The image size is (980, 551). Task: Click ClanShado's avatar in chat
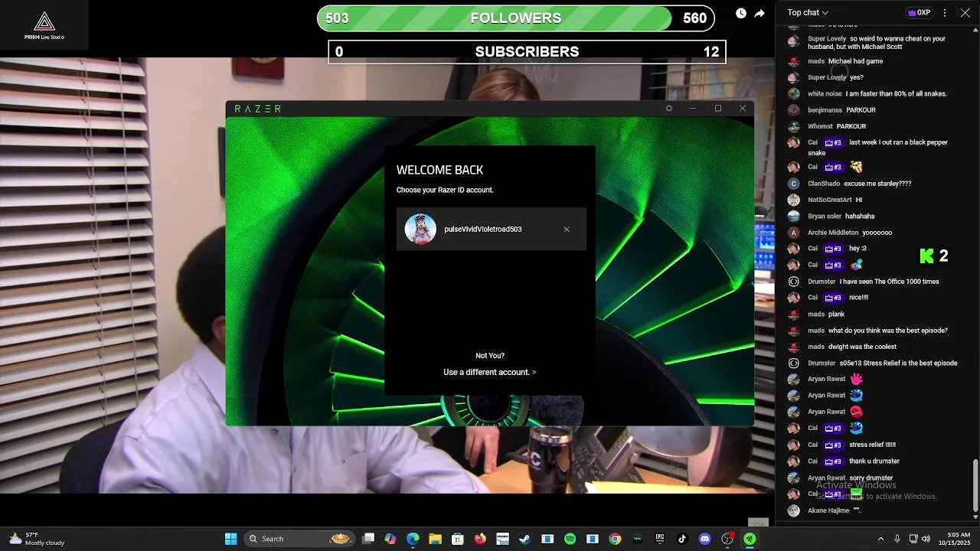[794, 184]
